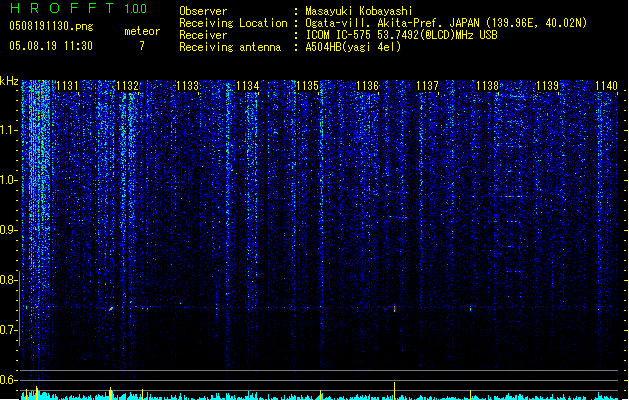Select the version number 1.00
The height and width of the screenshot is (400, 629).
(135, 9)
